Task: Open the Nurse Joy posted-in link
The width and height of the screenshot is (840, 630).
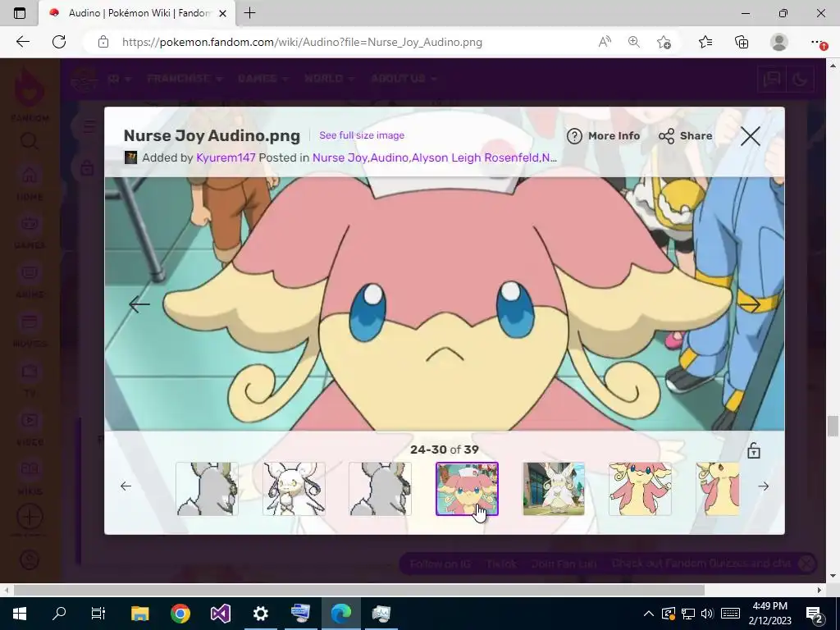Action: click(x=340, y=157)
